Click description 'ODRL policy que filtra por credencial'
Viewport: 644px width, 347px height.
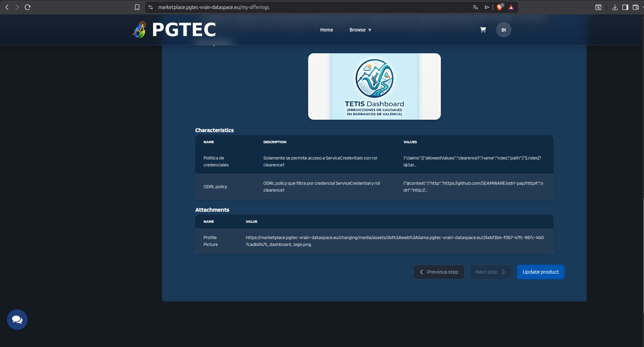(321, 187)
